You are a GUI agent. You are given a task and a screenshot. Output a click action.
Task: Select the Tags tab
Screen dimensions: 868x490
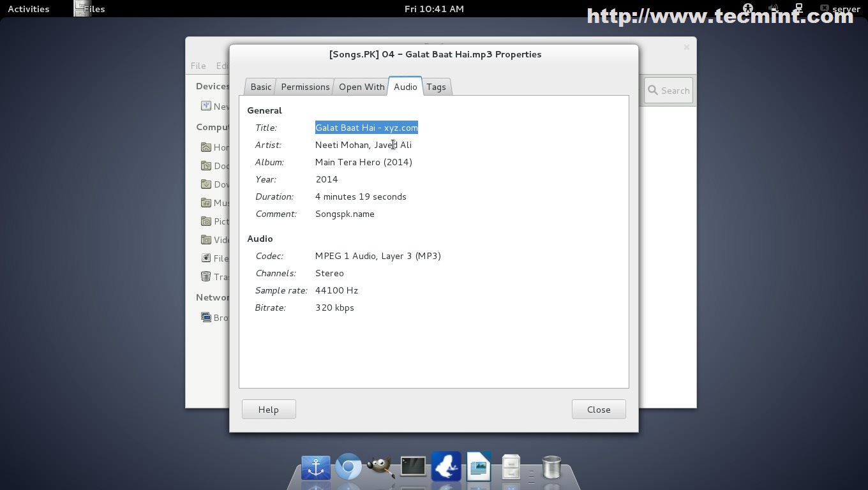click(436, 87)
